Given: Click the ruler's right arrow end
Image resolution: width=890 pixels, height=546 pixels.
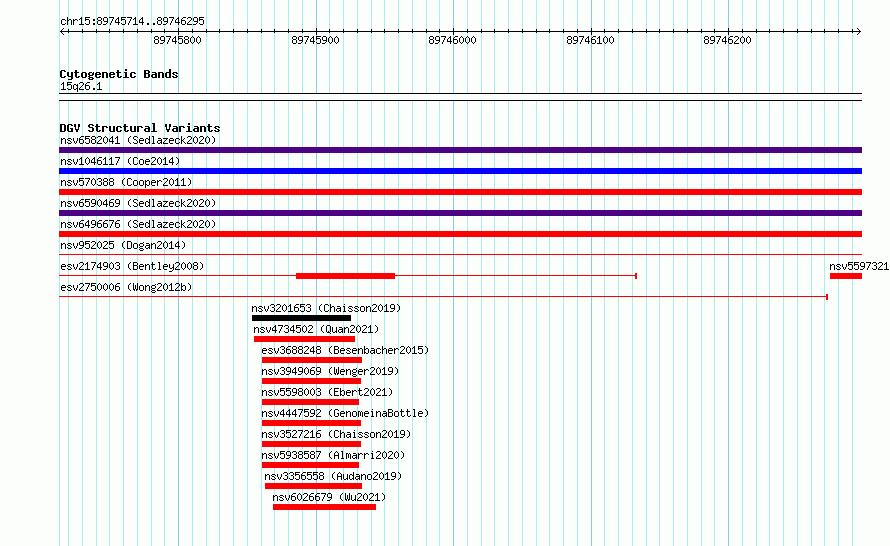Looking at the screenshot, I should [x=859, y=31].
